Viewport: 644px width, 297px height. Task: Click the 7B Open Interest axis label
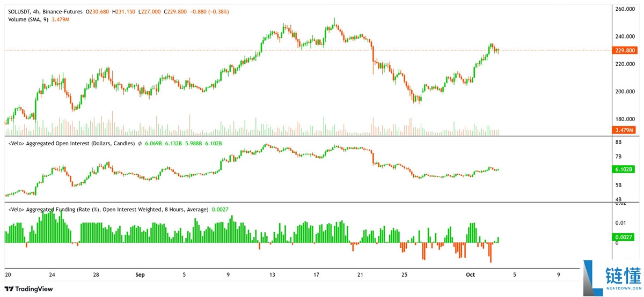click(x=618, y=157)
